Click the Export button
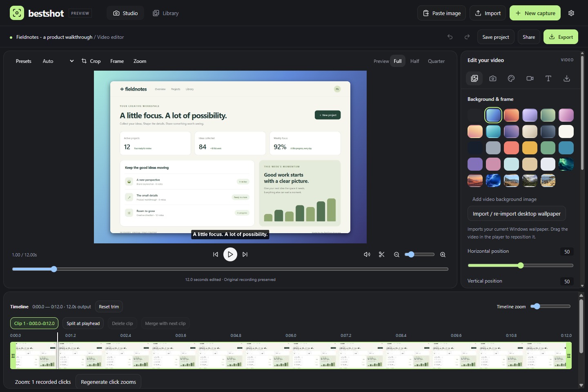 [561, 37]
